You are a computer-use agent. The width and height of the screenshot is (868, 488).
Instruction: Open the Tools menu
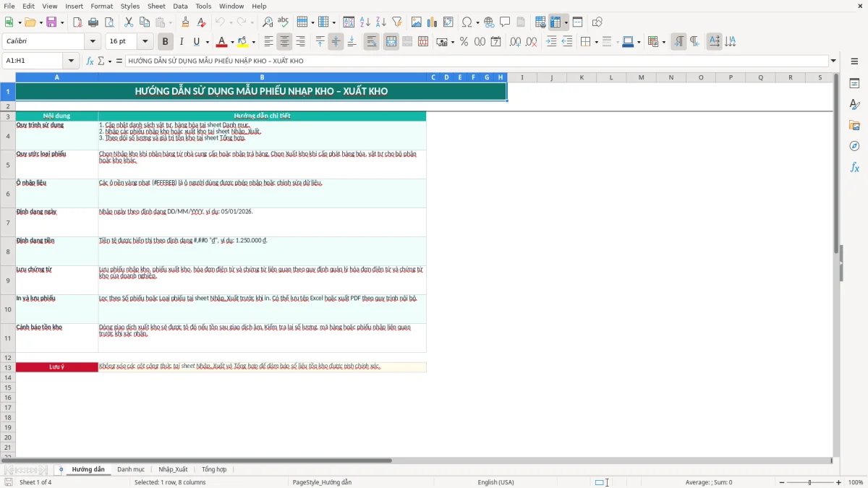click(203, 6)
